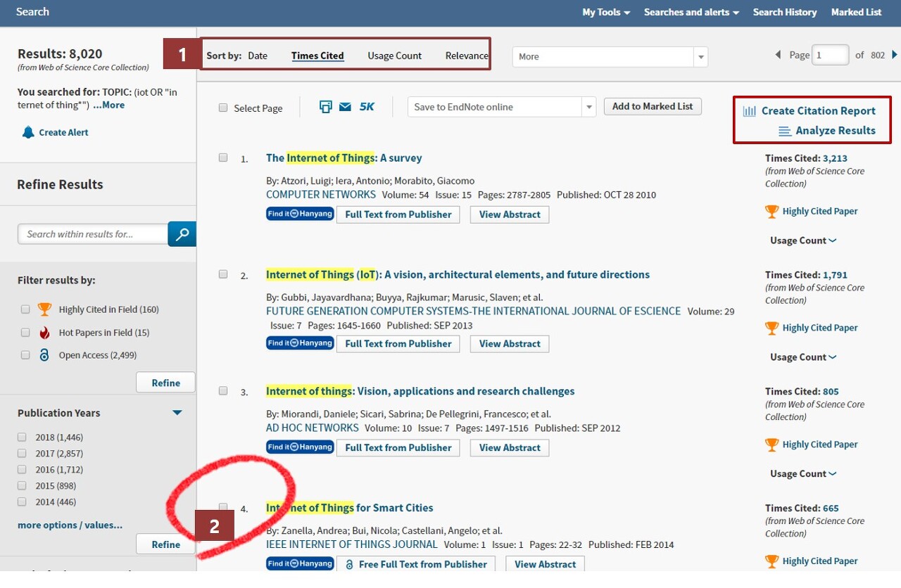Viewport: 901px width, 588px height.
Task: Expand the ...More search query link
Action: 108,105
